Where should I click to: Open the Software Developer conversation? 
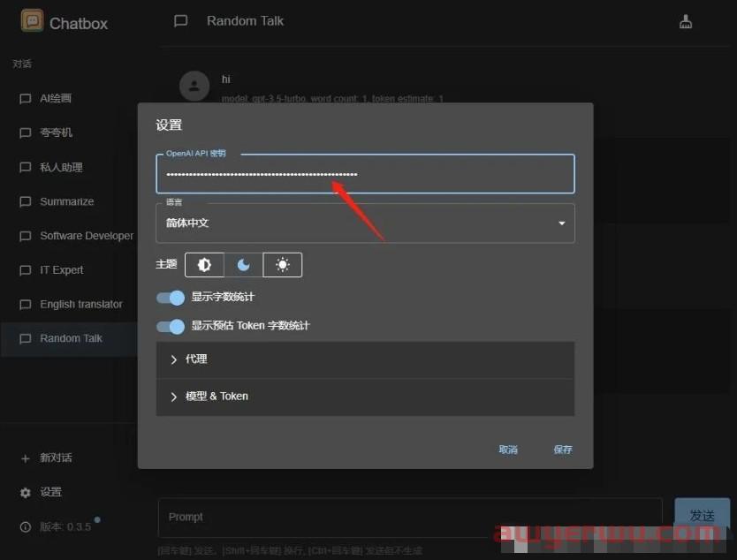(69, 236)
